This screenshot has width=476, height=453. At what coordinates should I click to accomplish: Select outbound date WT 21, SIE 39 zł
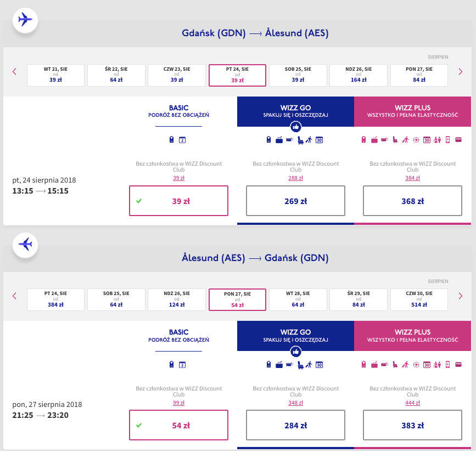pos(55,75)
